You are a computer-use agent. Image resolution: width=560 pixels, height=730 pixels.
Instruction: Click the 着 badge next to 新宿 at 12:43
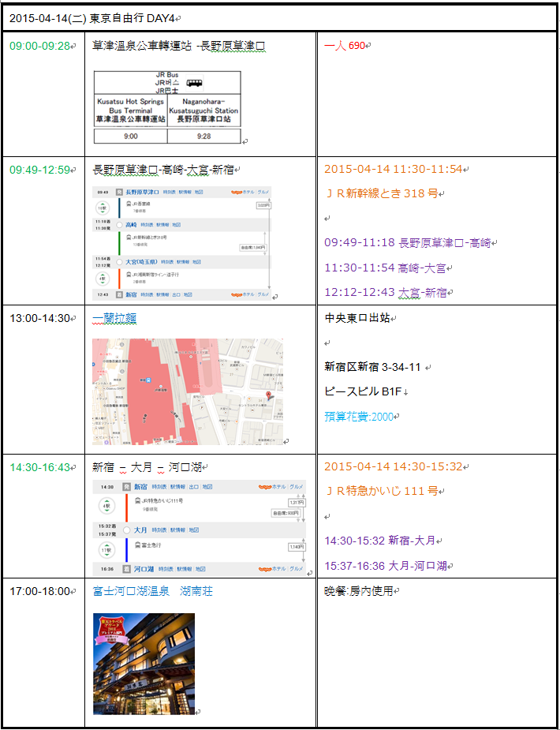pyautogui.click(x=119, y=294)
